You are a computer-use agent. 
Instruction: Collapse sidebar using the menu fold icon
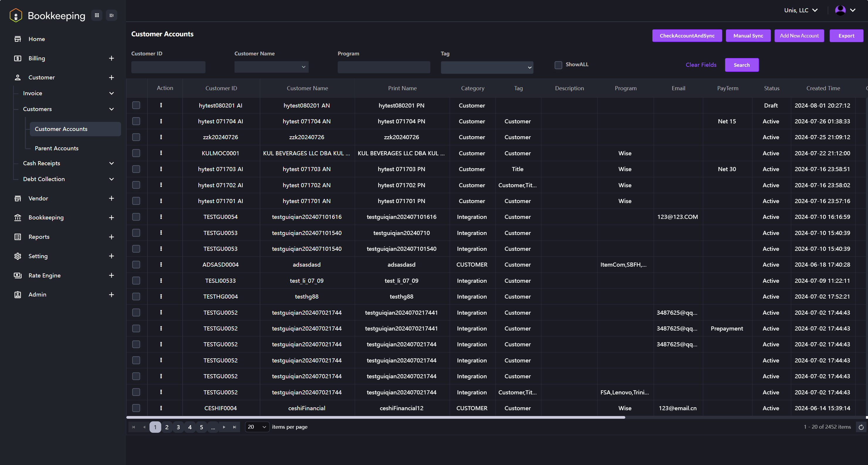(111, 15)
